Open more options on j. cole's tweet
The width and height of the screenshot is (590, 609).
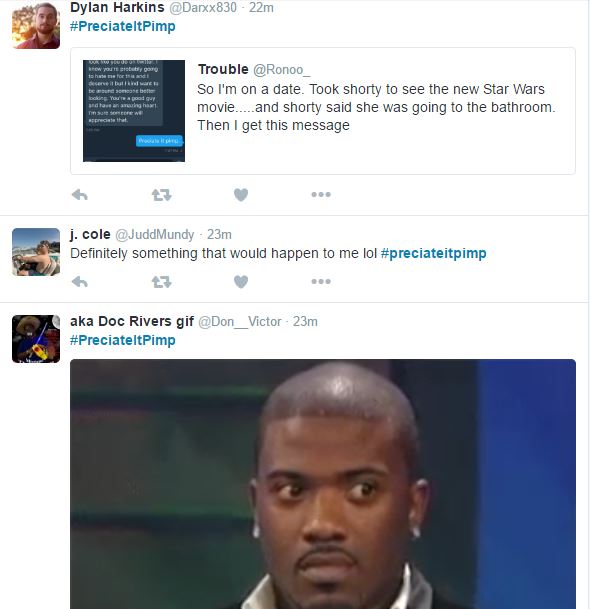[321, 281]
